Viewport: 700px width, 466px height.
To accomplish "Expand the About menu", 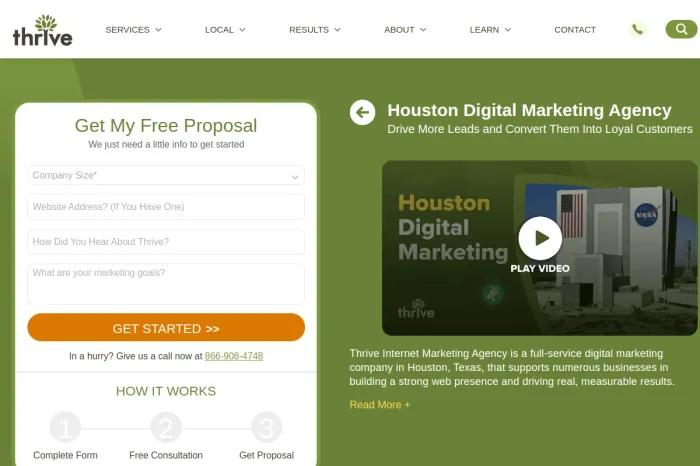I will point(405,30).
